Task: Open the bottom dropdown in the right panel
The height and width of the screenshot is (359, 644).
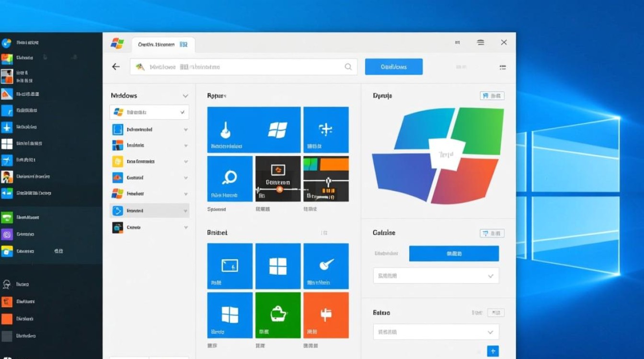Action: pyautogui.click(x=436, y=332)
